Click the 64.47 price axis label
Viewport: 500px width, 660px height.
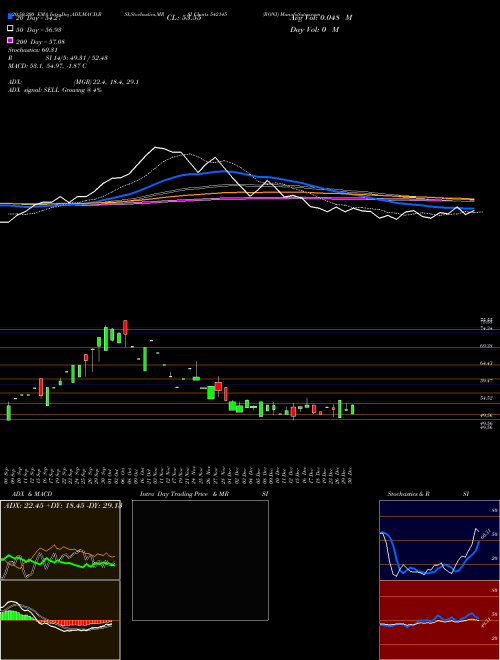[x=487, y=362]
